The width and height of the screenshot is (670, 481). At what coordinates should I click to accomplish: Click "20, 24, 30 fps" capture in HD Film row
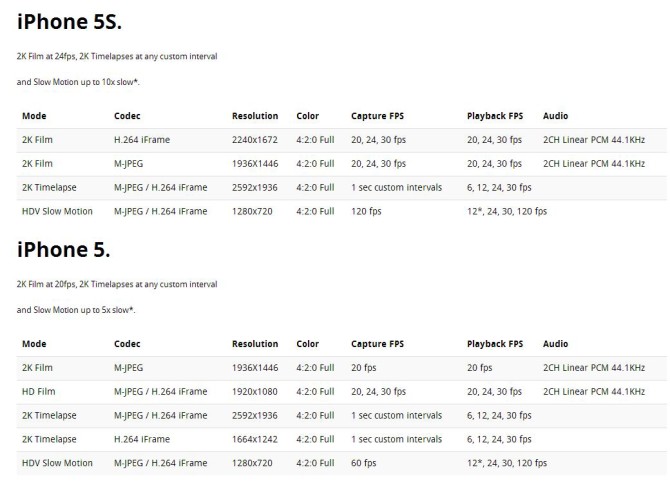(x=379, y=392)
